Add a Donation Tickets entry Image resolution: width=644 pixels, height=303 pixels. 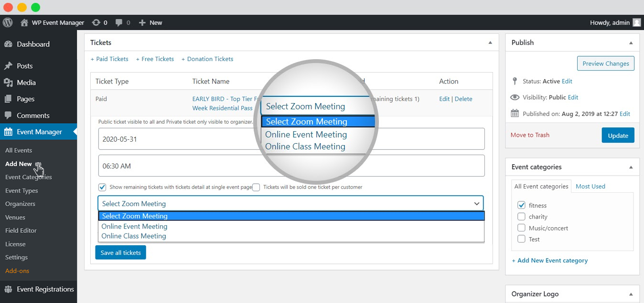[x=207, y=59]
